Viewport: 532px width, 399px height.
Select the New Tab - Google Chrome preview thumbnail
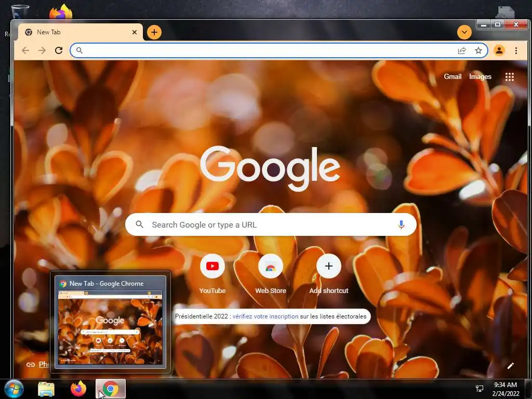110,322
